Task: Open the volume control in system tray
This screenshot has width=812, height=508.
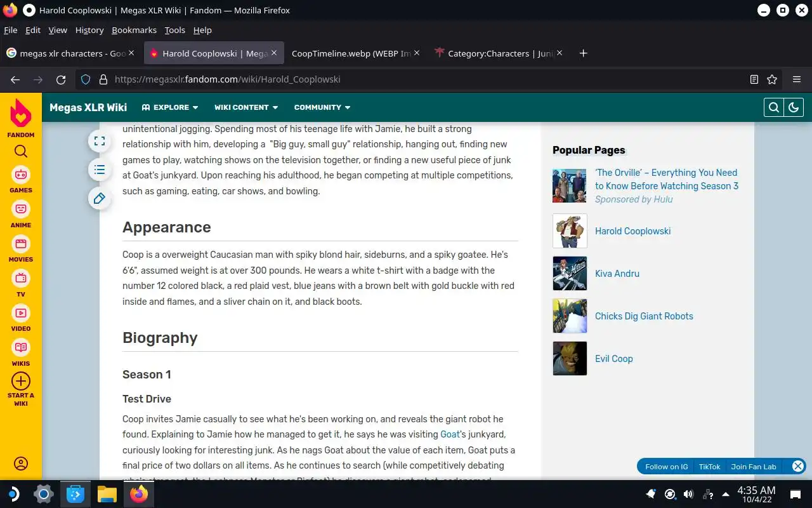Action: click(x=688, y=494)
